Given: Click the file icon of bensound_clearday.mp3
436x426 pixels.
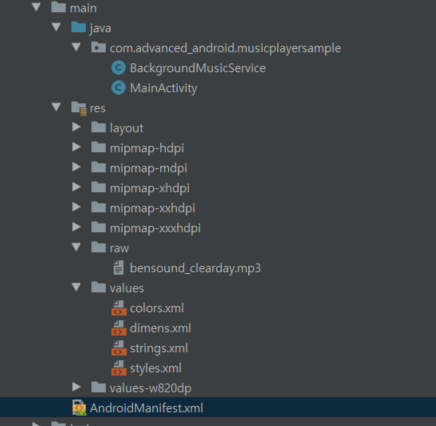Looking at the screenshot, I should click(118, 268).
